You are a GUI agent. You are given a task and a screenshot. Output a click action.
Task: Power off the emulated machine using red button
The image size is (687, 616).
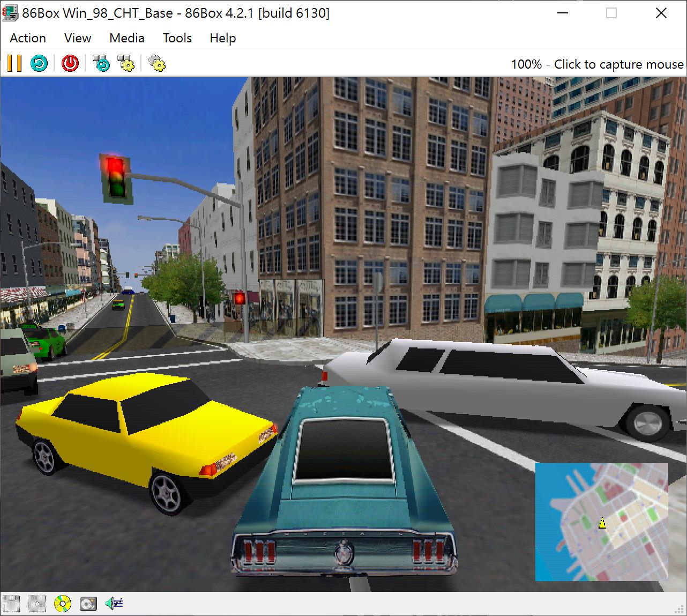pyautogui.click(x=70, y=63)
